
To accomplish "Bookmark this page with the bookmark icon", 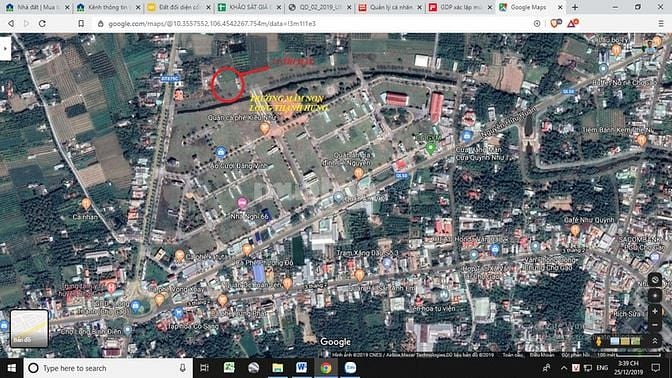I will click(81, 24).
